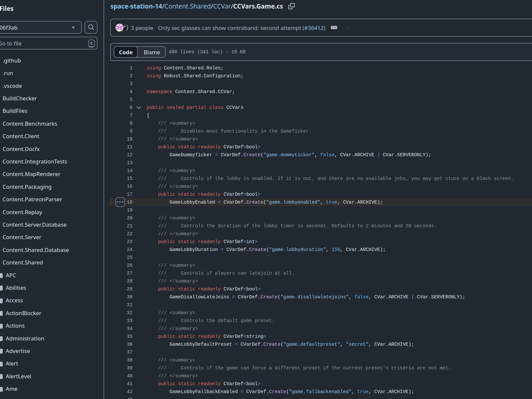Click the GameDisallowLateJoins identifier
Viewport: 532px width, 399px height.
coord(199,297)
